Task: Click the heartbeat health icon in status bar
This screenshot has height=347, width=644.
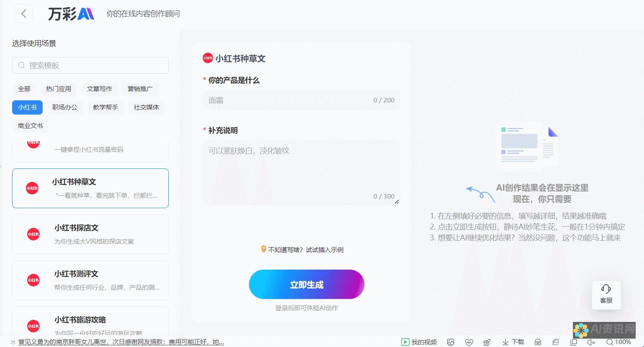Action: [x=469, y=342]
